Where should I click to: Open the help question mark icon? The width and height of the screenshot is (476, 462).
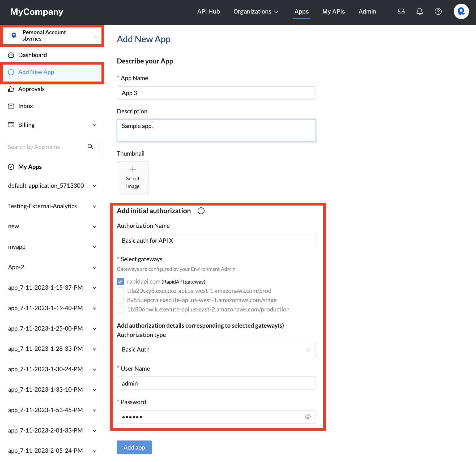(x=438, y=11)
